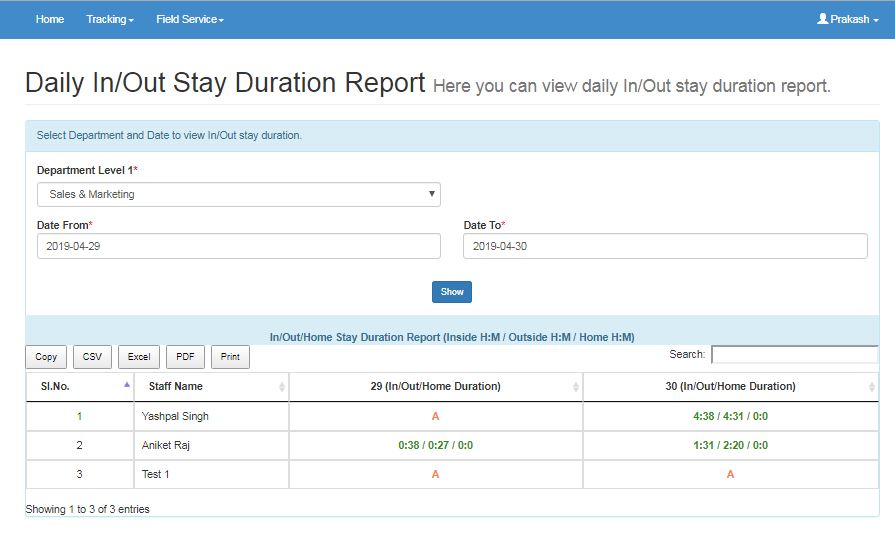This screenshot has height=560, width=895.
Task: Click the Date From input field
Action: coord(238,246)
